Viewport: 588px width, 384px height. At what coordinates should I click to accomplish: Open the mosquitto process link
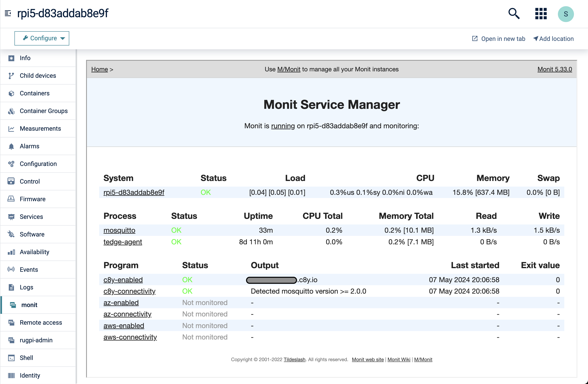[x=119, y=230]
